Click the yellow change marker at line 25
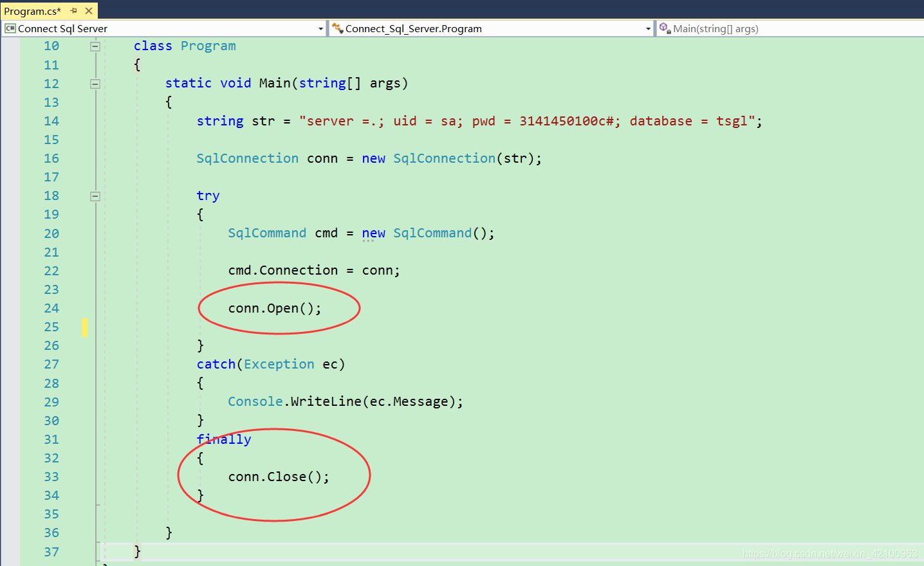The width and height of the screenshot is (924, 566). (84, 327)
